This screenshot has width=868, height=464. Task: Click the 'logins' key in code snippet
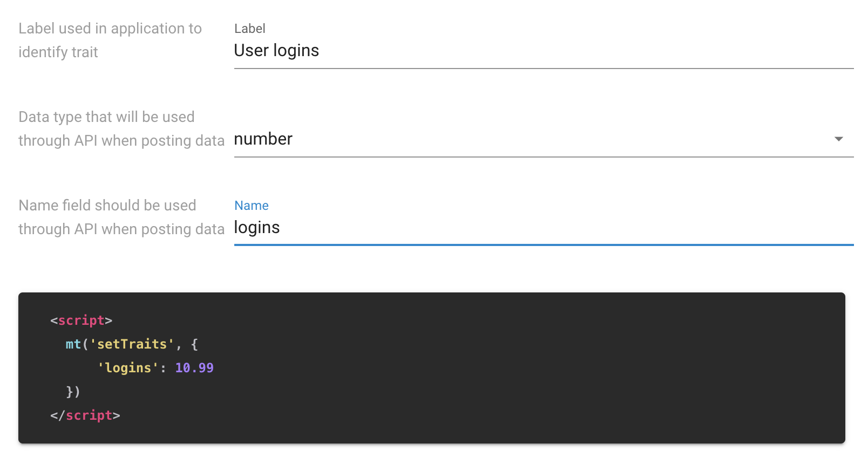click(128, 368)
